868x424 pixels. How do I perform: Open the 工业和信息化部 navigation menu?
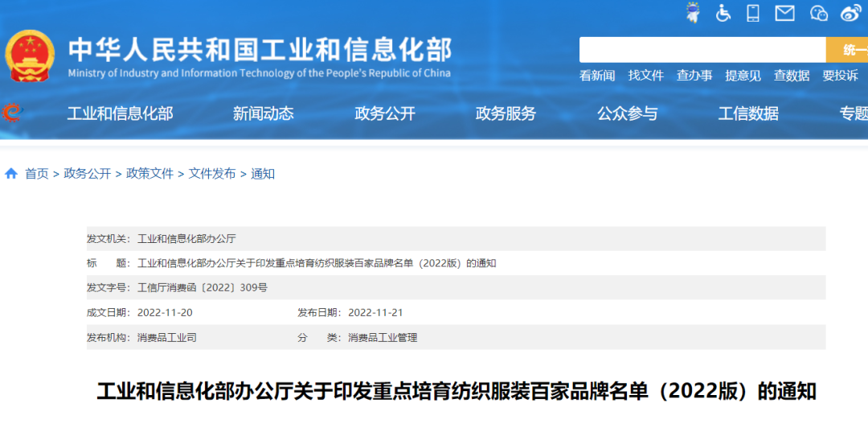120,113
